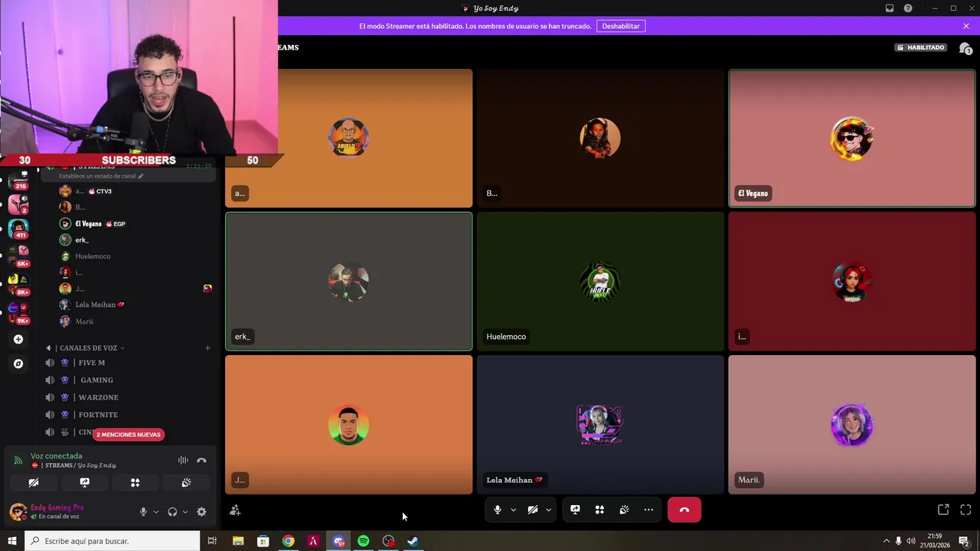Open chat panel icon at top right
This screenshot has width=980, height=551.
(x=966, y=48)
